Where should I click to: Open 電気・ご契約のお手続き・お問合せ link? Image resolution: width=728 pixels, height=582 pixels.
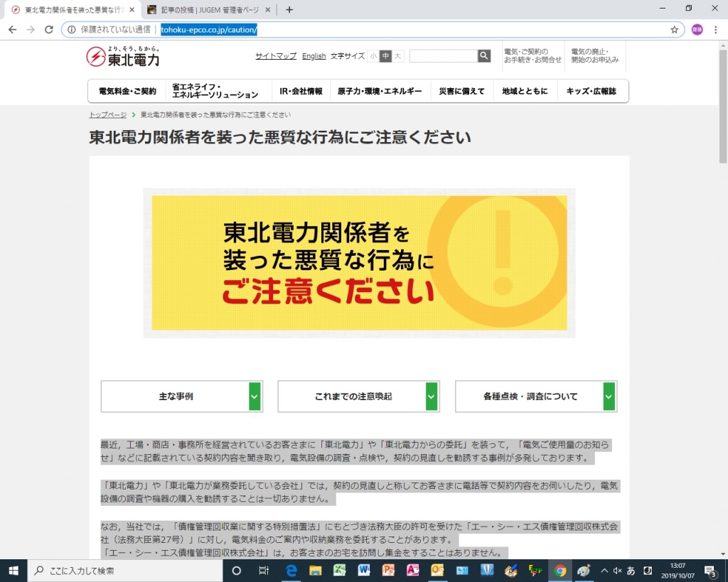coord(533,55)
